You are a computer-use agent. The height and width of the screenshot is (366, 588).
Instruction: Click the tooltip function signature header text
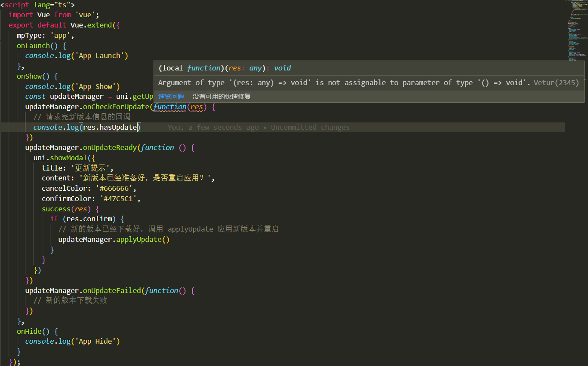point(225,68)
